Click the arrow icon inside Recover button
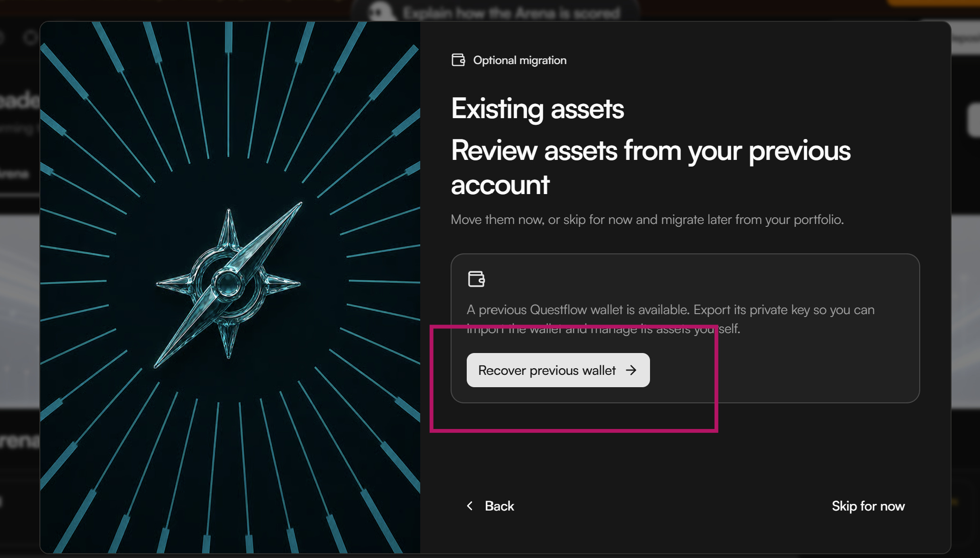980x558 pixels. click(631, 370)
